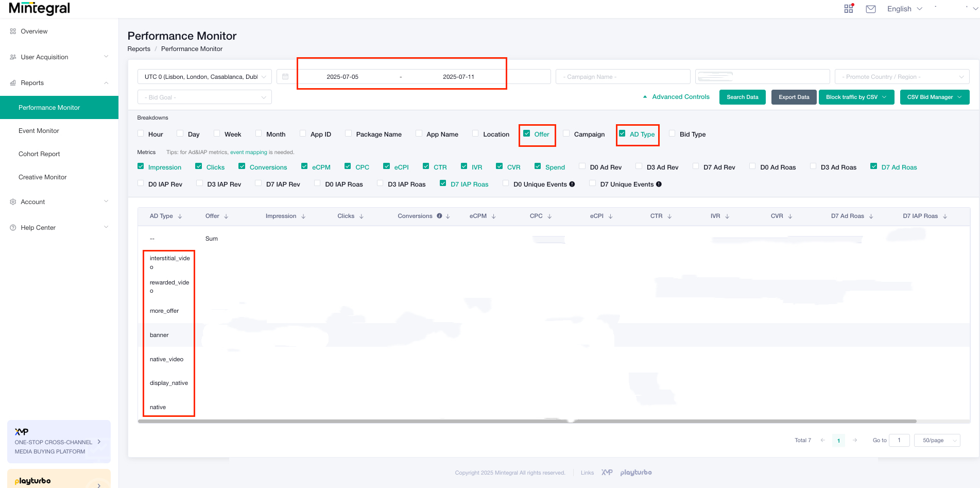The image size is (980, 488).
Task: Sort by CPC column arrow
Action: tap(549, 216)
